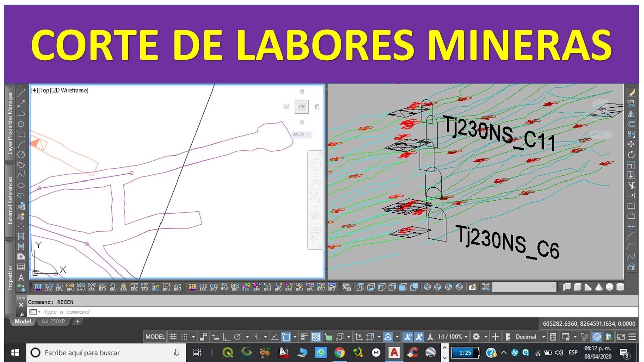
Task: Toggle object snap in status bar
Action: [x=286, y=336]
